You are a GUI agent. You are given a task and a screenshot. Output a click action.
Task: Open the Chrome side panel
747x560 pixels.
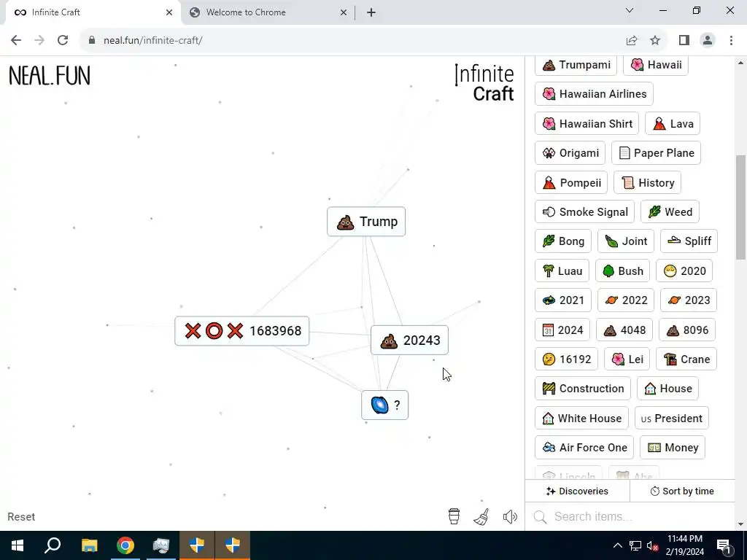684,41
